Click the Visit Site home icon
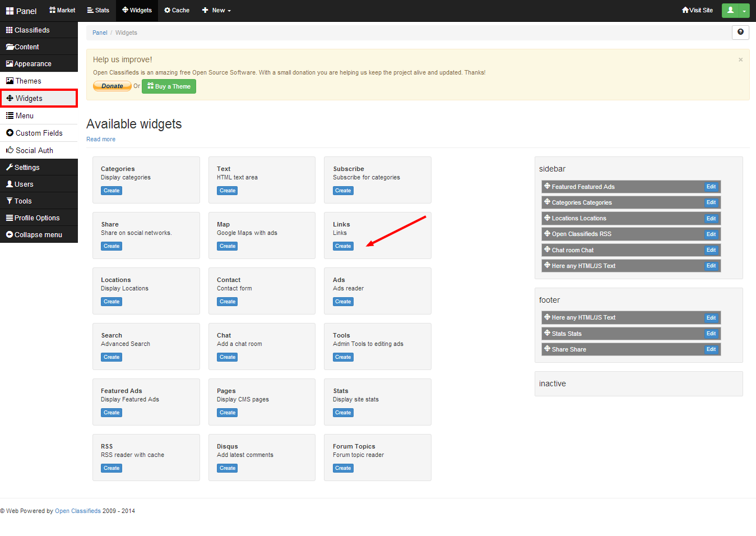756x536 pixels. 685,10
